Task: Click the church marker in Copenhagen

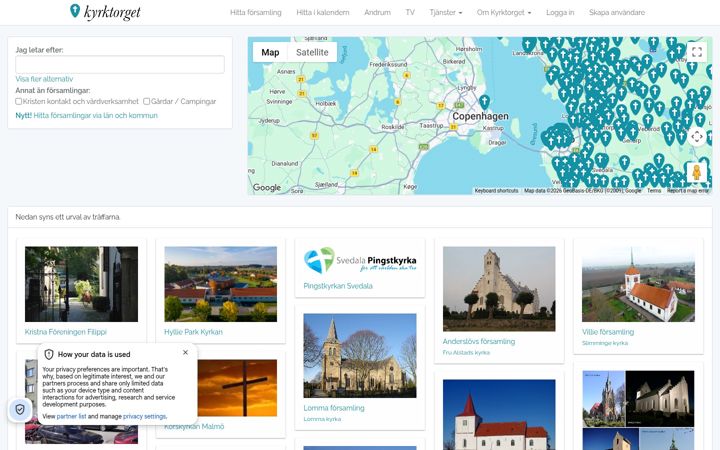Action: (x=484, y=101)
